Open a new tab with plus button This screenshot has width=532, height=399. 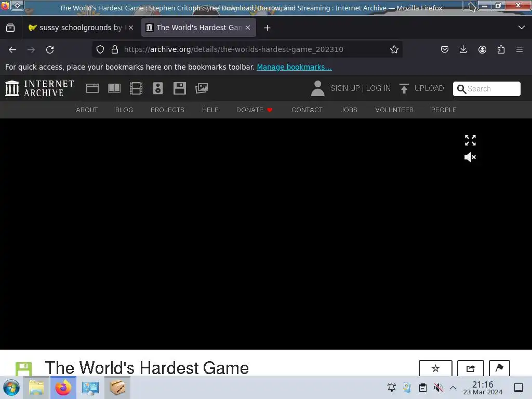(x=268, y=28)
